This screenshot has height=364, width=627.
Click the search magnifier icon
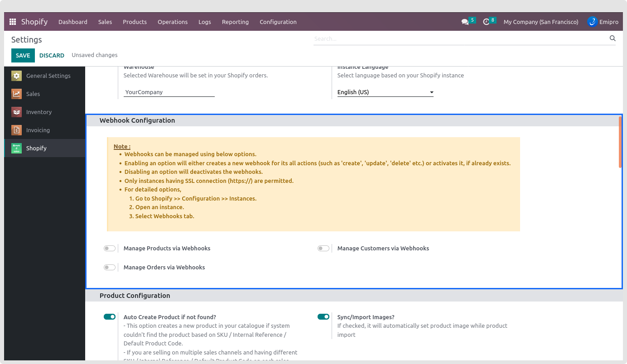pyautogui.click(x=613, y=38)
